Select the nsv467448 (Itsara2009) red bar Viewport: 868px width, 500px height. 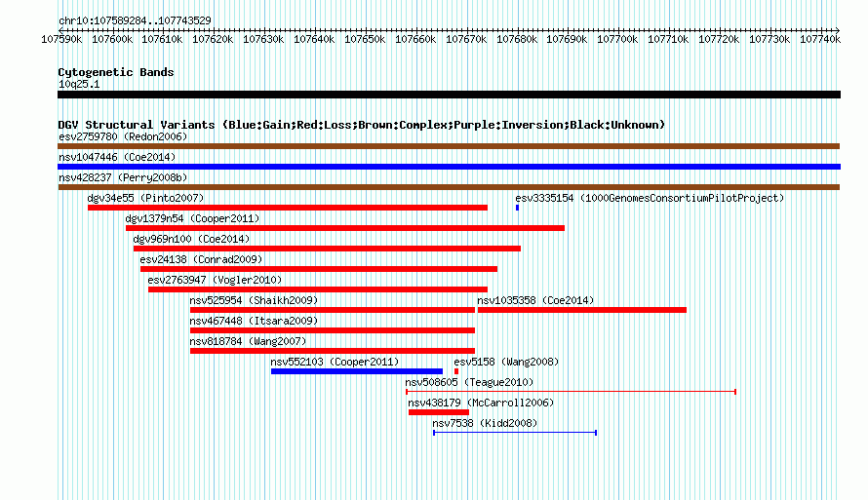[333, 330]
